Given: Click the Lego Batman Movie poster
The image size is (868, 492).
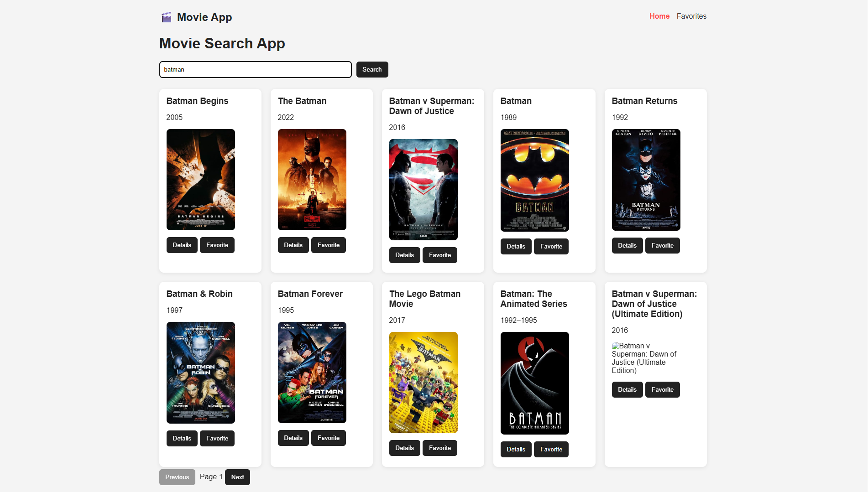Looking at the screenshot, I should click(x=424, y=383).
